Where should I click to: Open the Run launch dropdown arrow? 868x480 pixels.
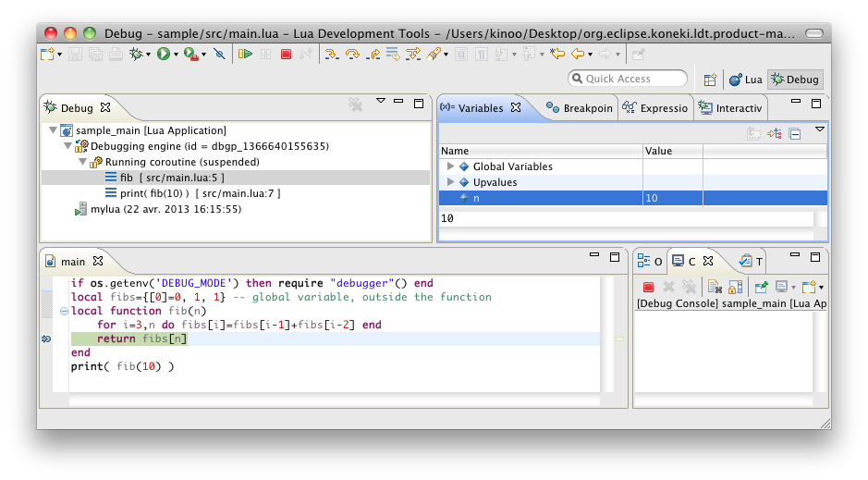pyautogui.click(x=176, y=55)
